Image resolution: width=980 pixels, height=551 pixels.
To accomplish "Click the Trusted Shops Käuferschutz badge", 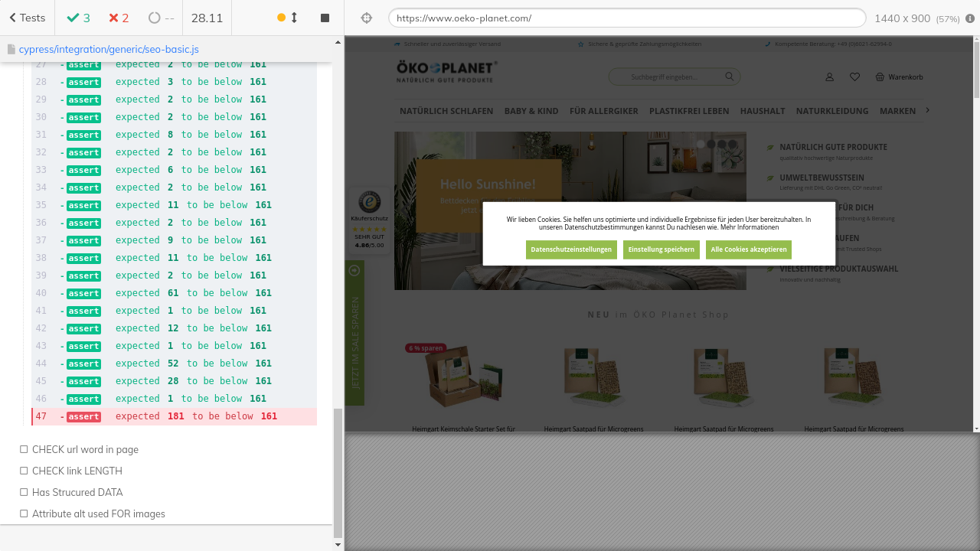I will click(x=369, y=220).
